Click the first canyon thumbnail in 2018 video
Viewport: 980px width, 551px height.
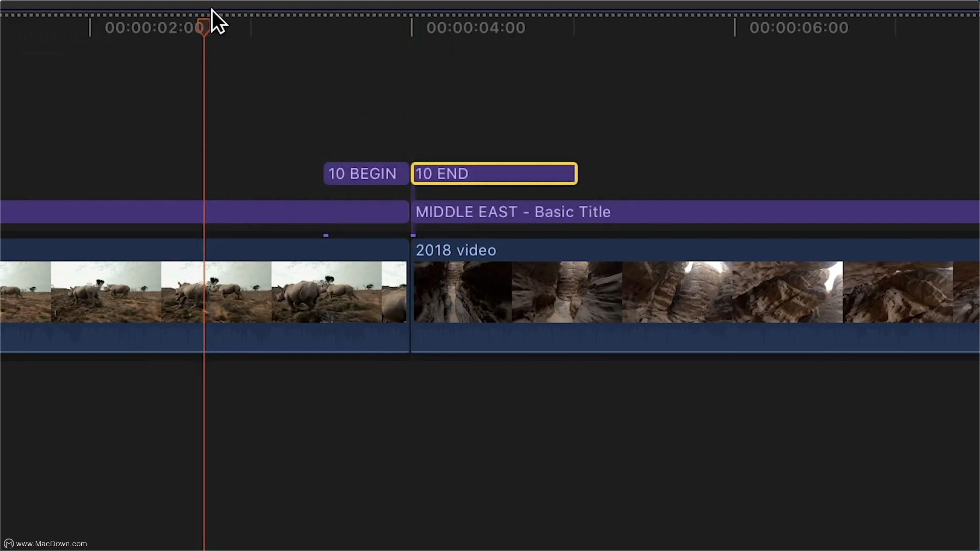462,292
